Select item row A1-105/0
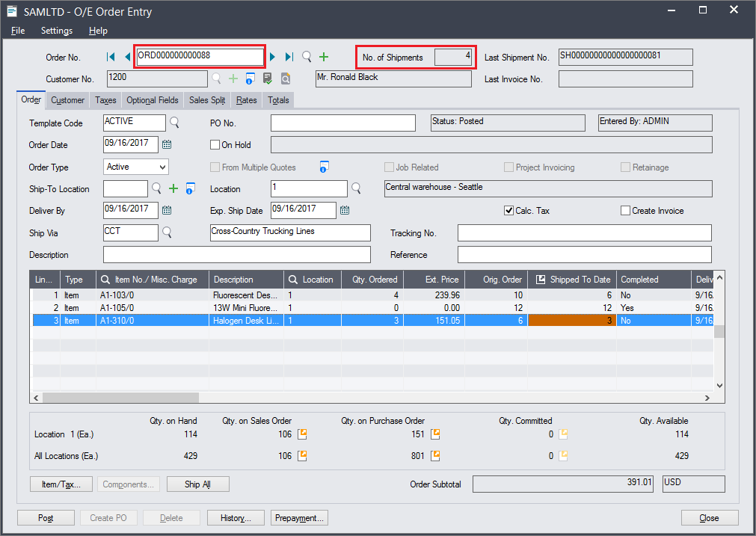756x536 pixels. pos(372,307)
